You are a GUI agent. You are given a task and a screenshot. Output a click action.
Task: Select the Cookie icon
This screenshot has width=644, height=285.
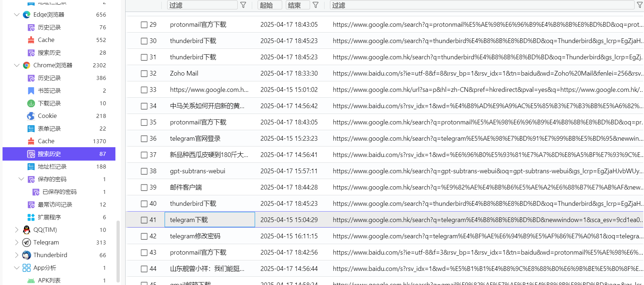pyautogui.click(x=31, y=116)
